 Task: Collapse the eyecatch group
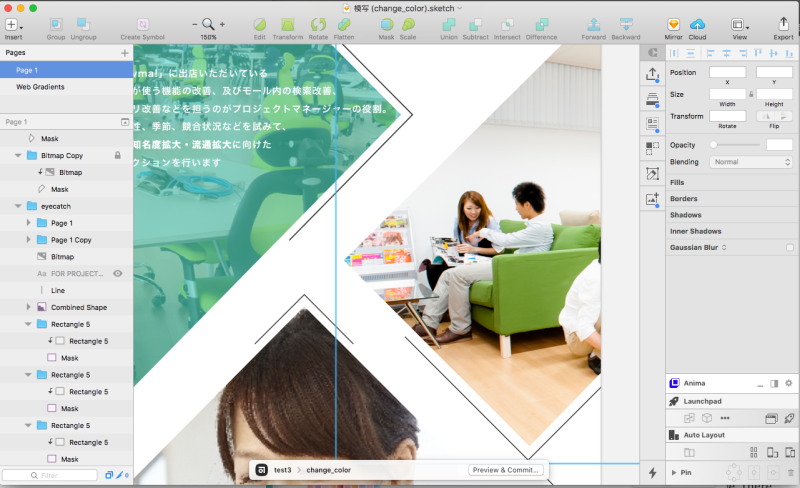coord(18,206)
